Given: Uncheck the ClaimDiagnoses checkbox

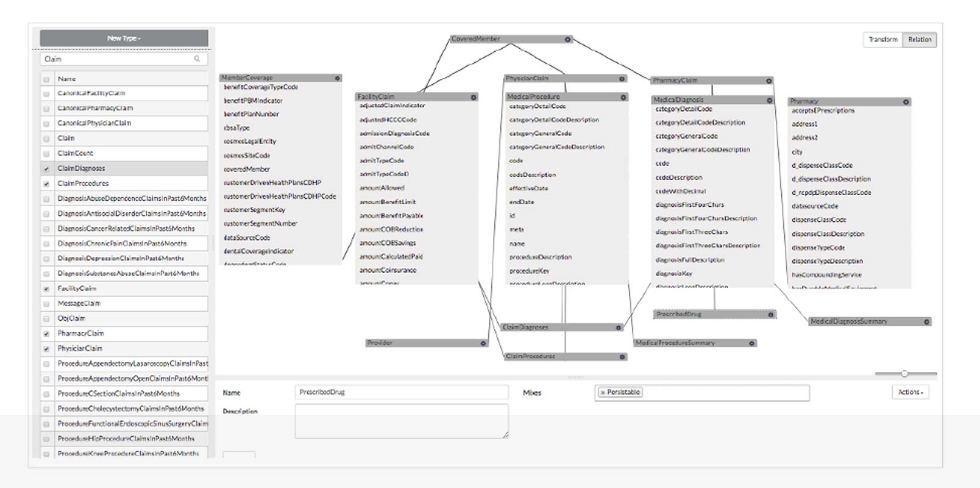Looking at the screenshot, I should [x=46, y=169].
